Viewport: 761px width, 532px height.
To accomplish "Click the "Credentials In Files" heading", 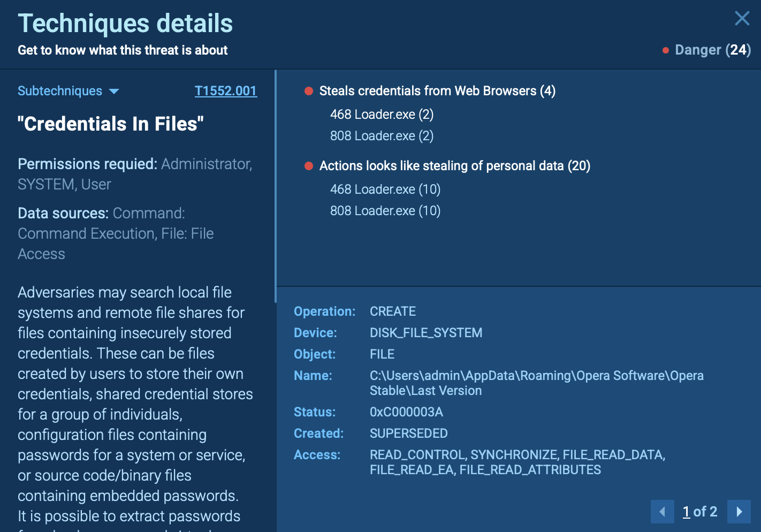I will 111,124.
